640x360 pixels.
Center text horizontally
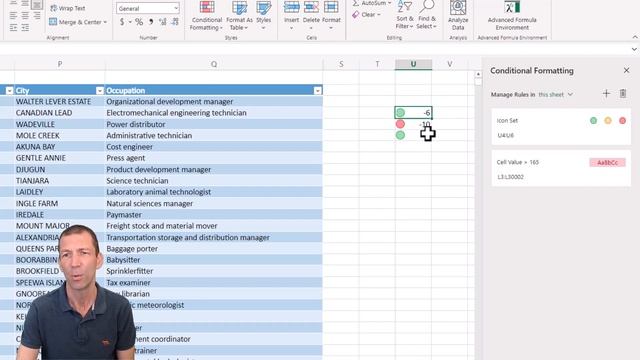(25, 16)
